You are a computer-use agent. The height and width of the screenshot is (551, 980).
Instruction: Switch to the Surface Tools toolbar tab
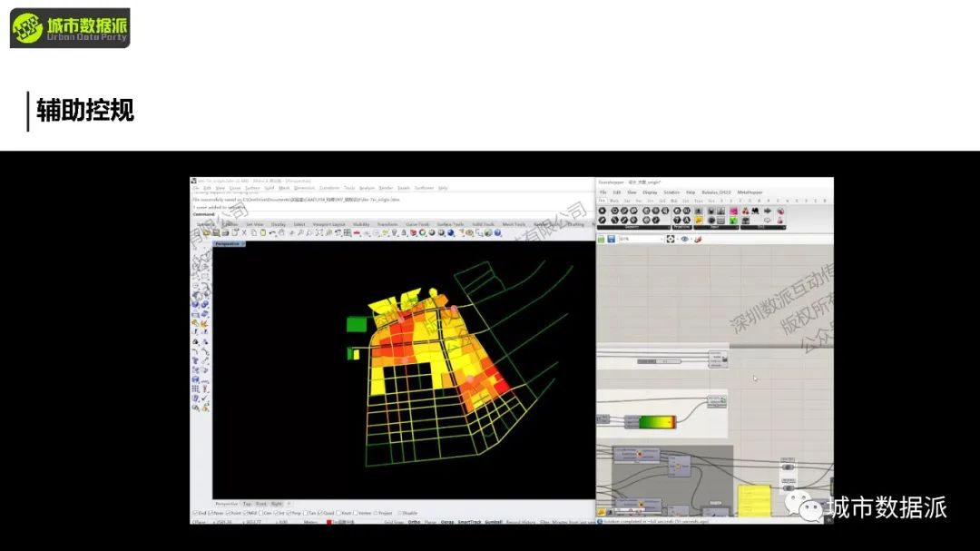click(450, 224)
